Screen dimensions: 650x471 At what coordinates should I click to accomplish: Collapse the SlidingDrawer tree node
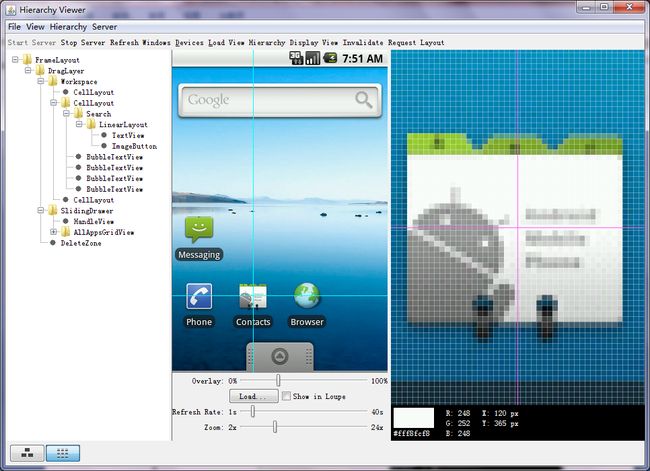[x=41, y=210]
